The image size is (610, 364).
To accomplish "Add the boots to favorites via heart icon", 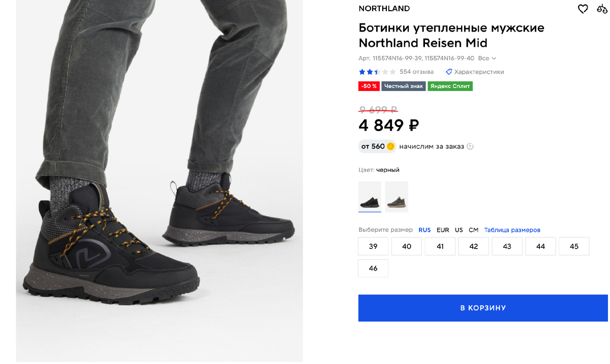I will [x=583, y=9].
